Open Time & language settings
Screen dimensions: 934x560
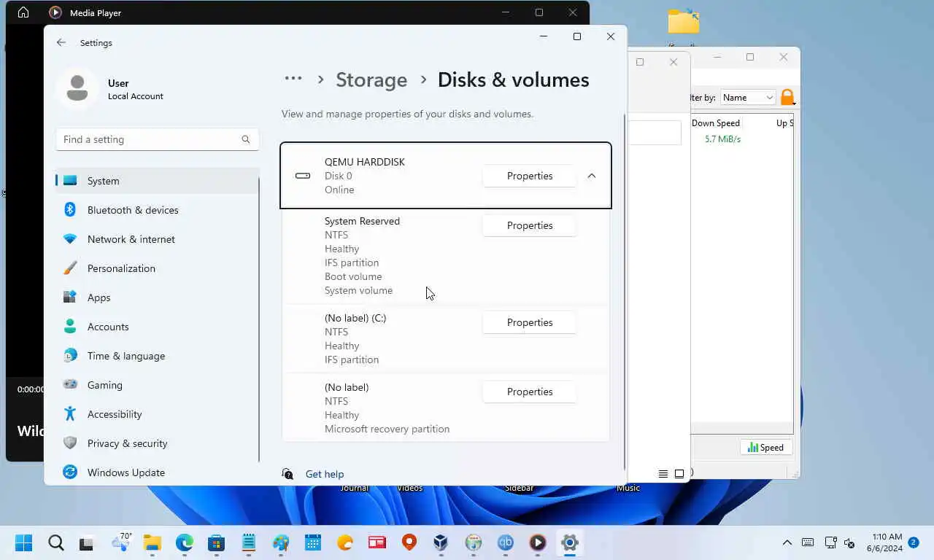tap(158, 356)
